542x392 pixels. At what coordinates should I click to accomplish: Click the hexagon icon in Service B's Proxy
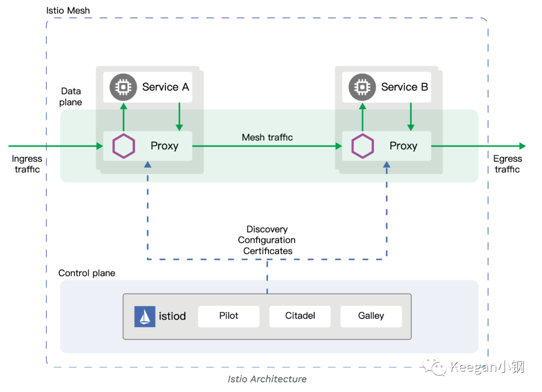(363, 146)
